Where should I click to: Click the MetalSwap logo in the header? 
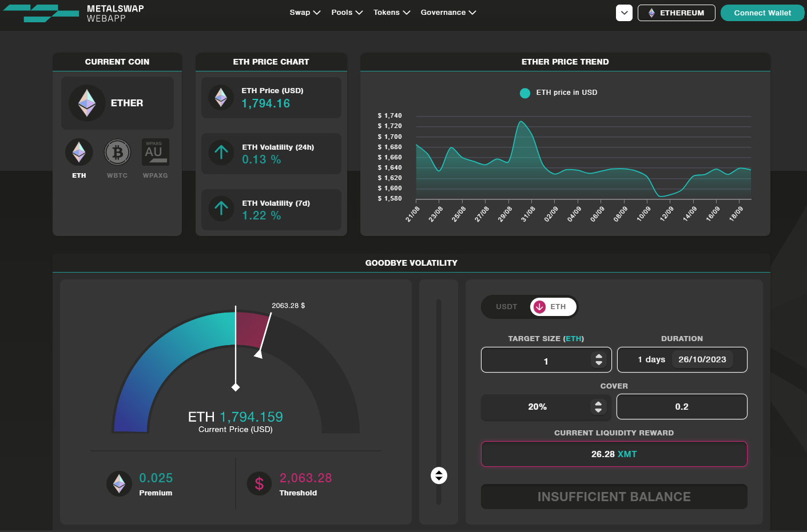pyautogui.click(x=73, y=13)
